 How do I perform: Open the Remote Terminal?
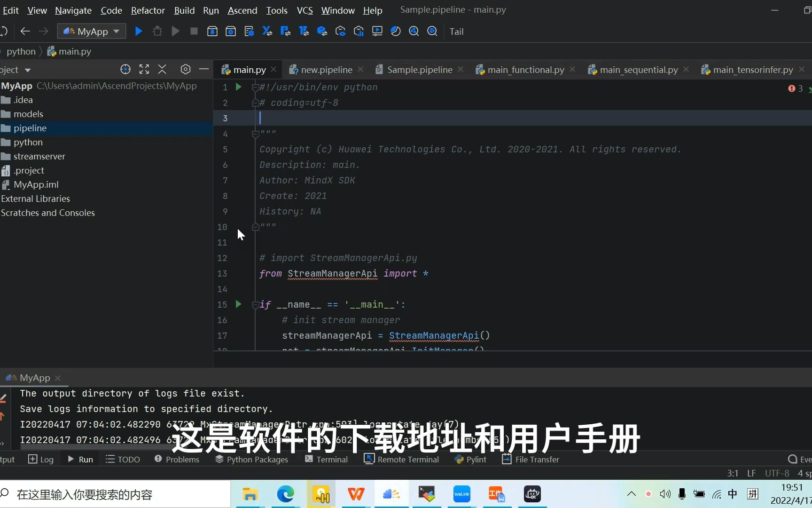[x=402, y=459]
